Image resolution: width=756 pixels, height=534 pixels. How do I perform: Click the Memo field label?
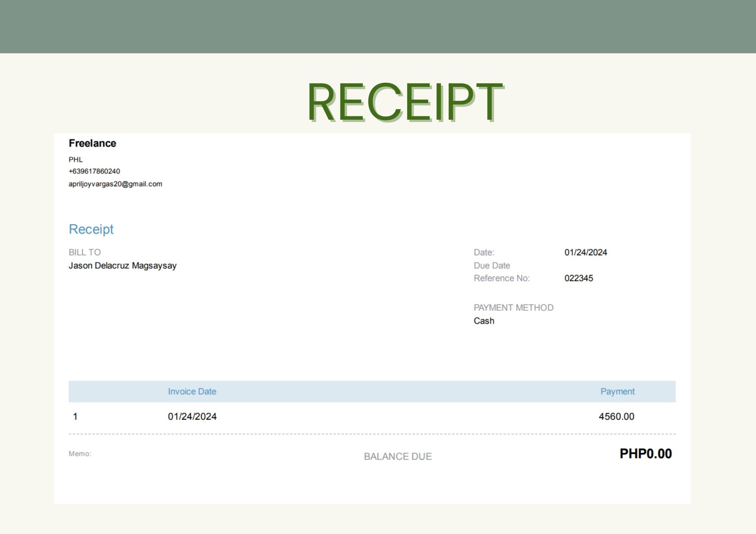(80, 454)
